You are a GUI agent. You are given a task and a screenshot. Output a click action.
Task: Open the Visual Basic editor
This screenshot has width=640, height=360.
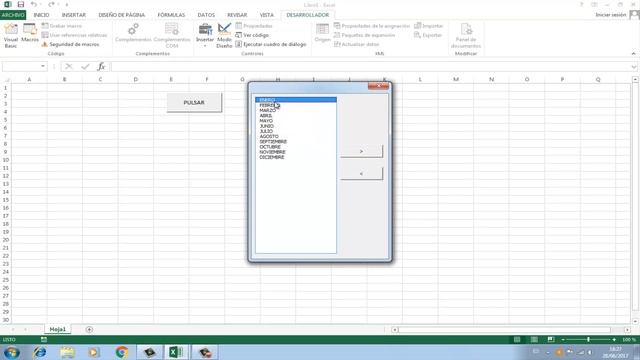pos(11,36)
